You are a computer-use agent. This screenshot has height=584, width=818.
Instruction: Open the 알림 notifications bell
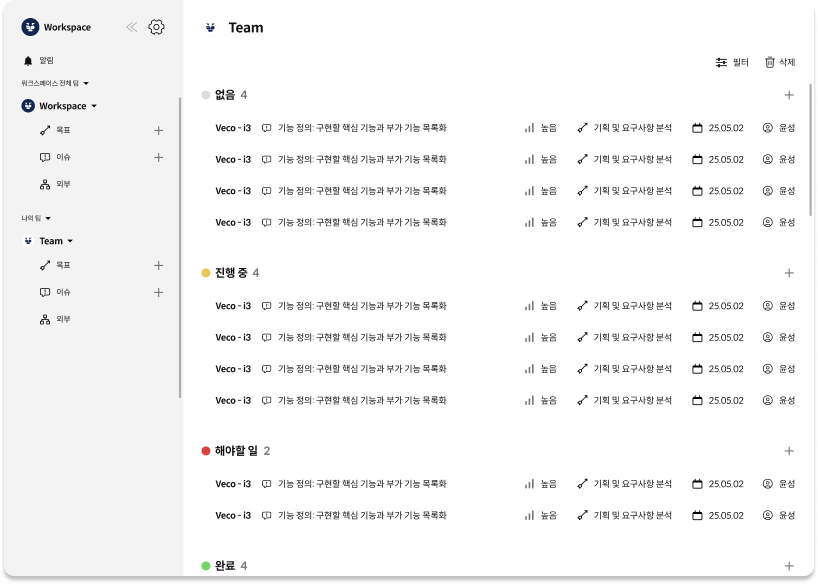point(31,59)
